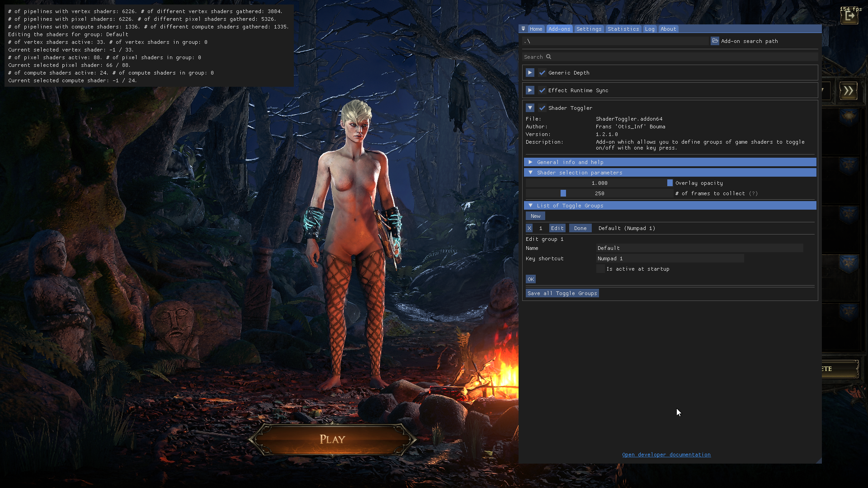Expand the Effect Runtime Sync add-on details
The image size is (868, 488).
click(x=530, y=90)
